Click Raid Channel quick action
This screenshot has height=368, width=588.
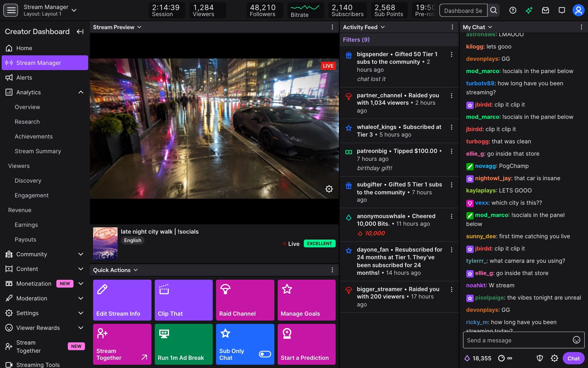tap(245, 300)
